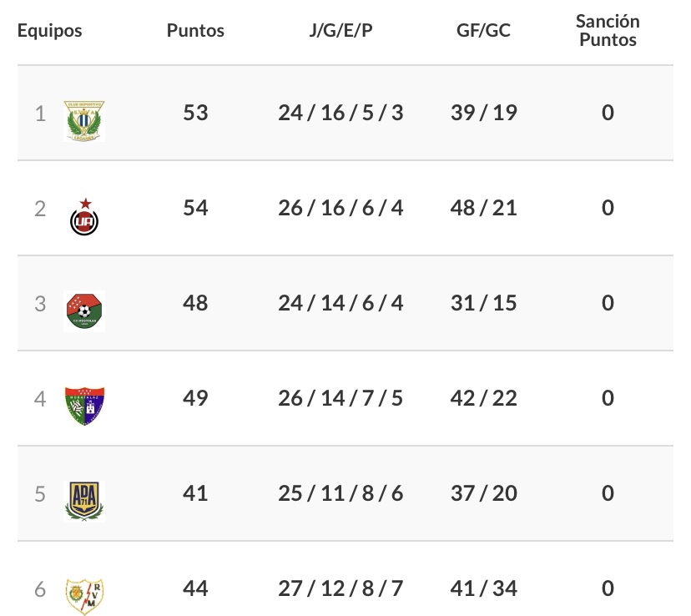Click goals value 41 / 34
Screen dimensions: 691x616
[x=484, y=588]
